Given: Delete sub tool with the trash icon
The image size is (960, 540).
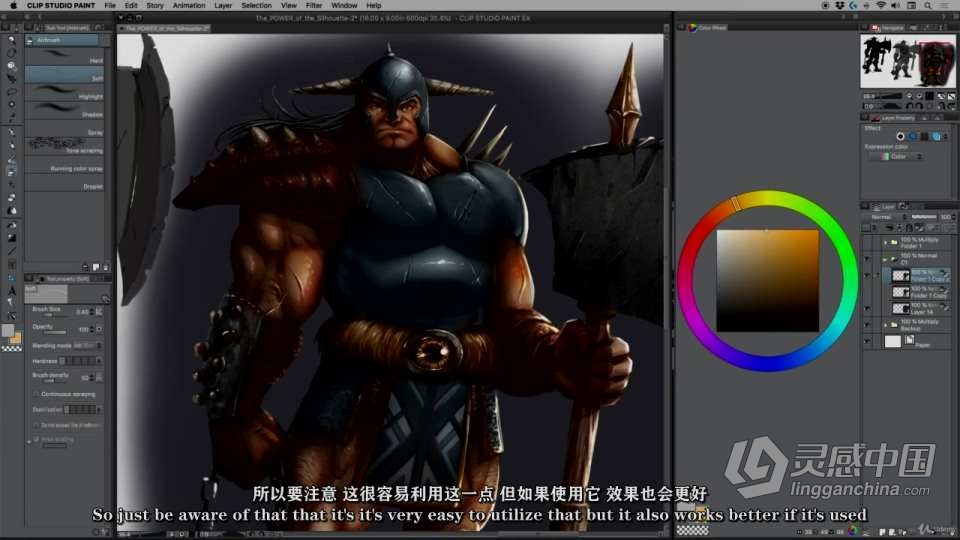Looking at the screenshot, I should tap(105, 267).
